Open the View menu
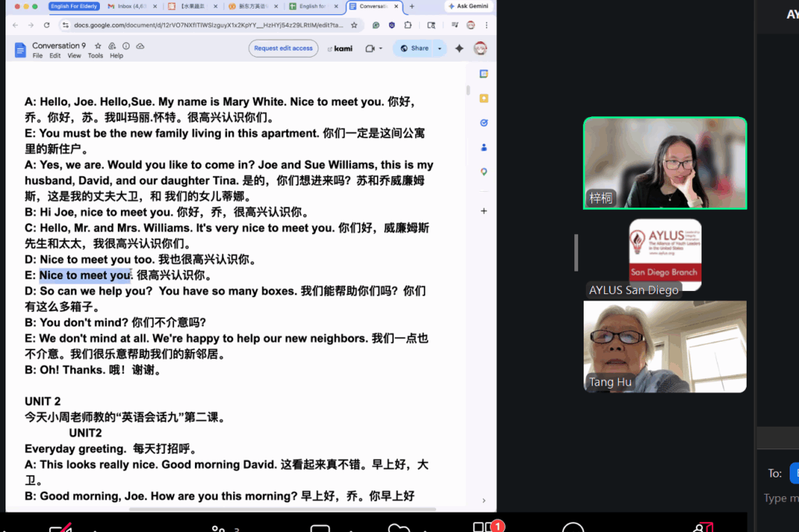The height and width of the screenshot is (532, 799). coord(74,56)
